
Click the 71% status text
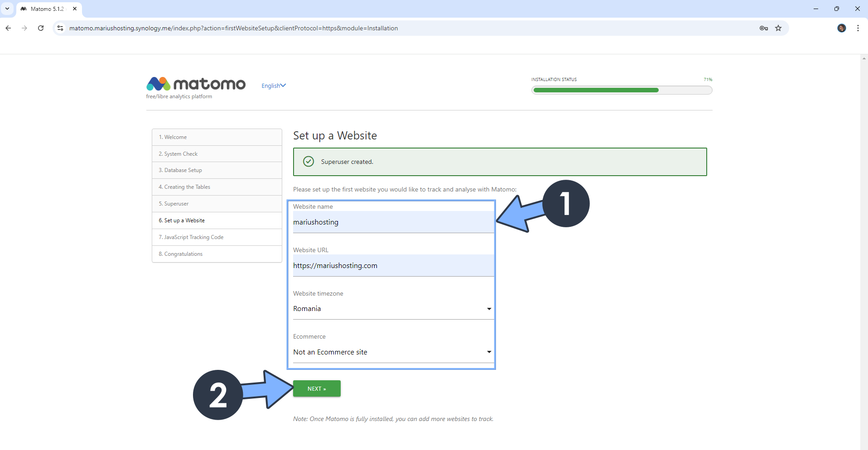point(708,79)
